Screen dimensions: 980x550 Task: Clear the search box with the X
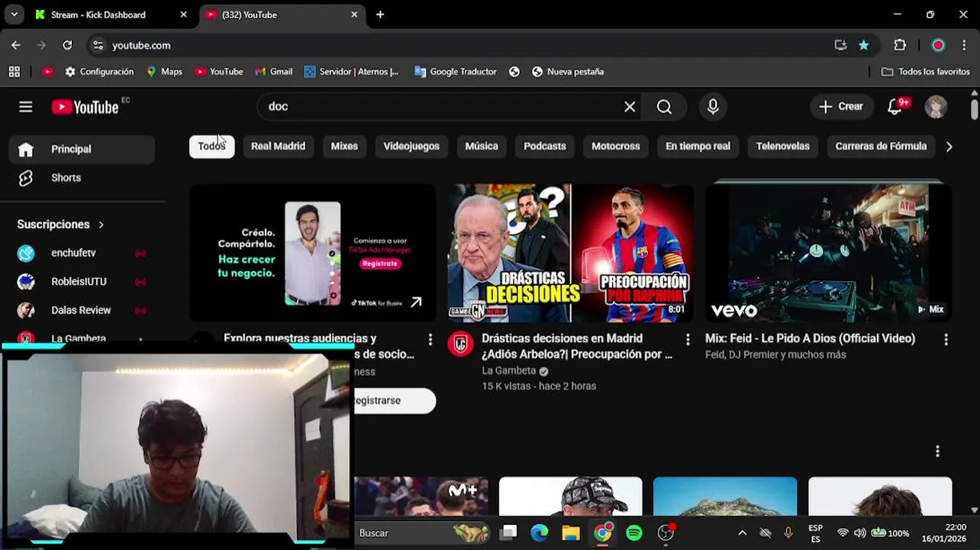[x=630, y=107]
